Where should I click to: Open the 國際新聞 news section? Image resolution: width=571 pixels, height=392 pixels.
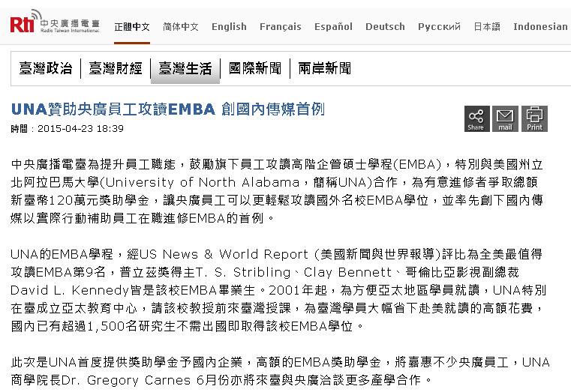point(255,68)
